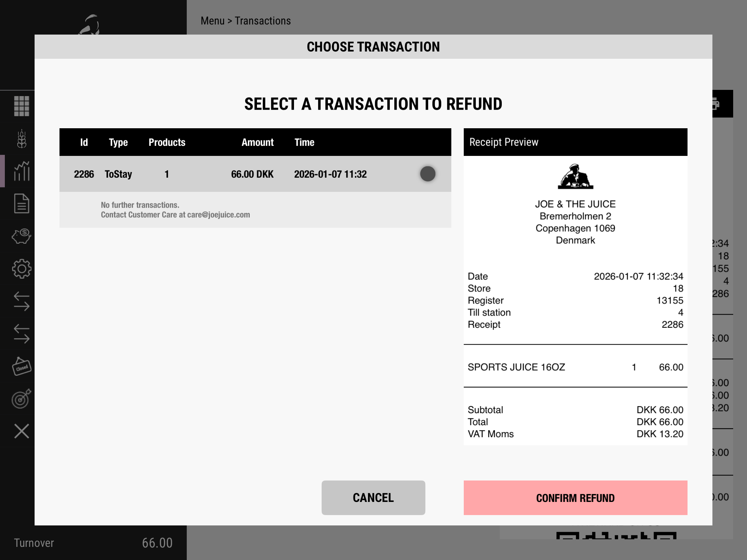Viewport: 747px width, 560px height.
Task: Click the wheat ingredients sidebar icon
Action: point(21,139)
